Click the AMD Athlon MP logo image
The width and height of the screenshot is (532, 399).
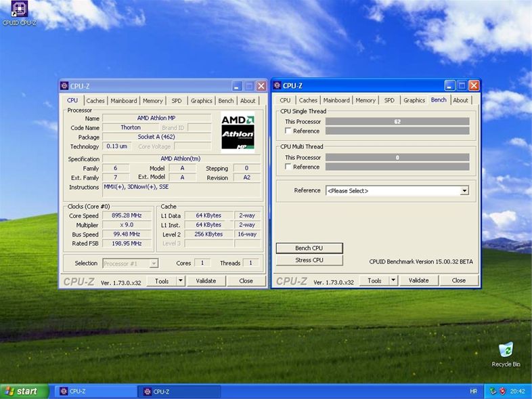tap(238, 132)
